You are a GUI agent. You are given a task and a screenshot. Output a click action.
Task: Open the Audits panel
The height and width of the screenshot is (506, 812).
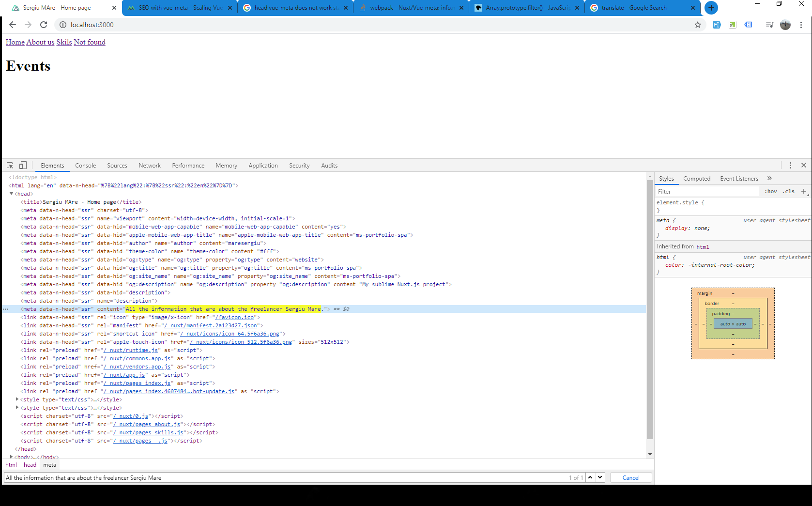tap(329, 166)
